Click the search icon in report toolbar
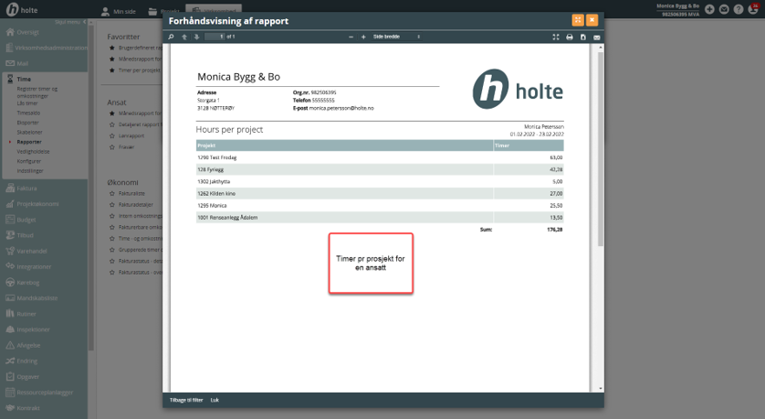This screenshot has width=765, height=419. pyautogui.click(x=171, y=36)
